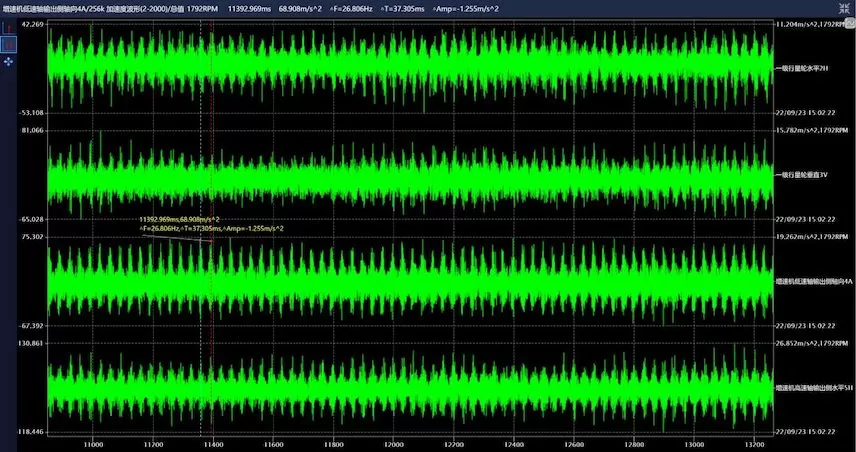Select the 增速机低速轴输出侧轴向4A channel label
Screen dimensions: 856x452
[806, 282]
